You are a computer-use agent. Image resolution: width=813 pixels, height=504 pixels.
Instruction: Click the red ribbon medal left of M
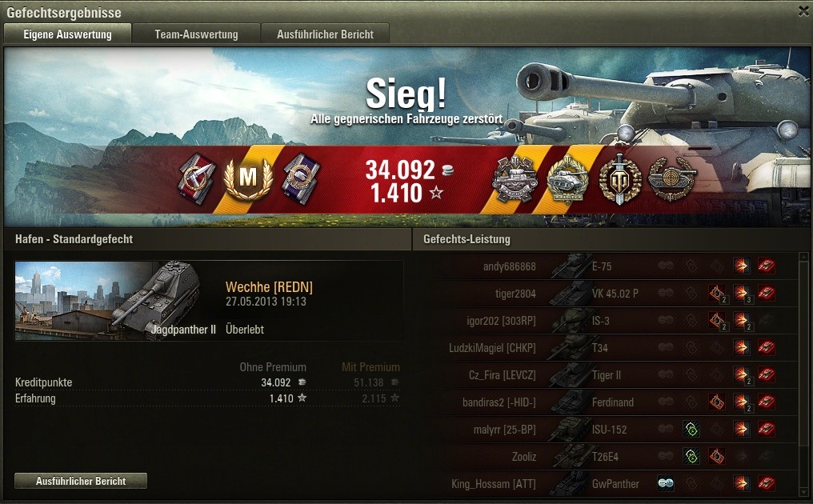[197, 178]
